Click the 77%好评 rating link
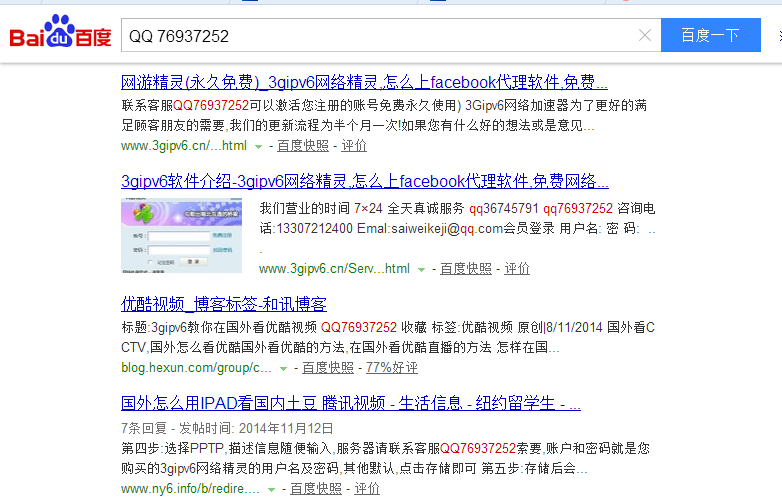Screen dimensions: 782x504 click(x=391, y=368)
